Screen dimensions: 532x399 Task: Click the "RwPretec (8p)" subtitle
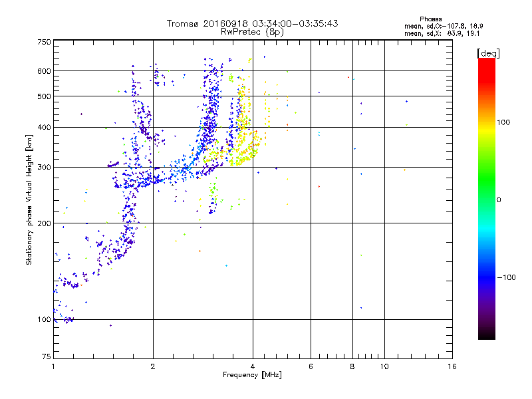[x=252, y=32]
